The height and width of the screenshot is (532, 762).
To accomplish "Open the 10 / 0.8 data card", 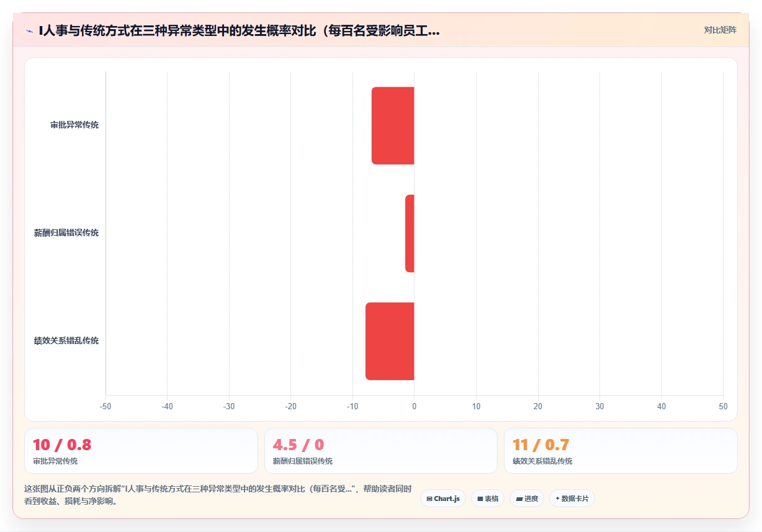I will [141, 451].
